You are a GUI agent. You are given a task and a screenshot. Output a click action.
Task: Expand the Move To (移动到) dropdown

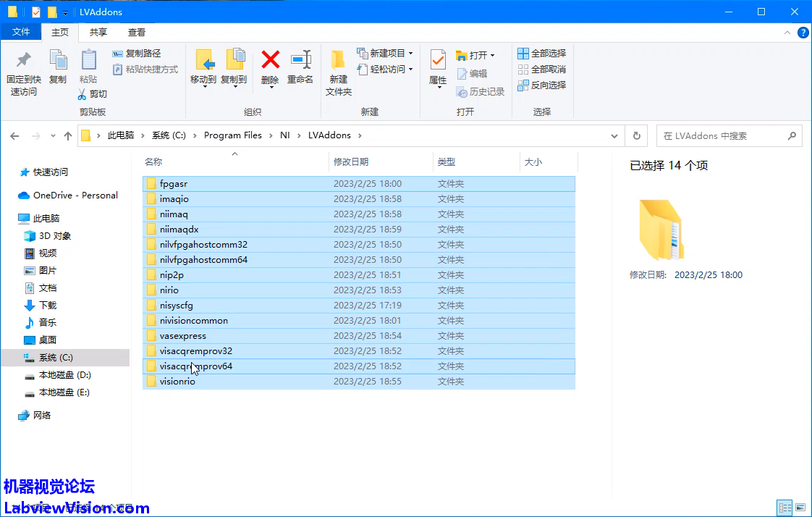coord(203,87)
